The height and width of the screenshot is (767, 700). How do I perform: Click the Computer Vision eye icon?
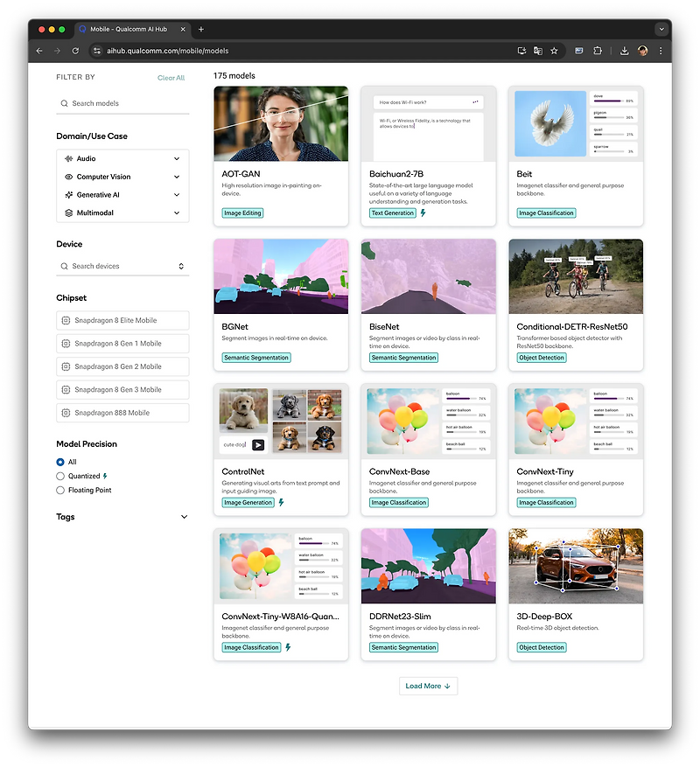coord(70,177)
